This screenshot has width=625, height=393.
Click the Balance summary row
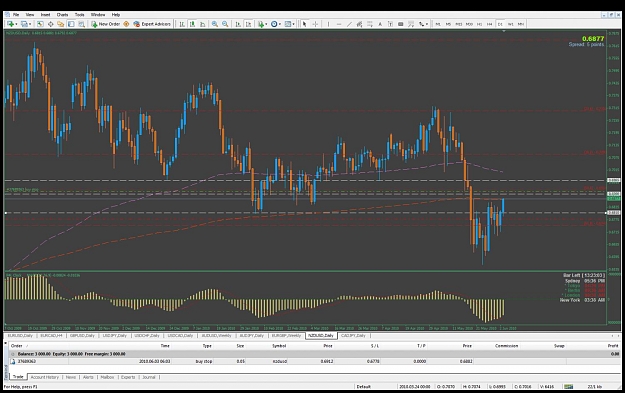(x=314, y=354)
